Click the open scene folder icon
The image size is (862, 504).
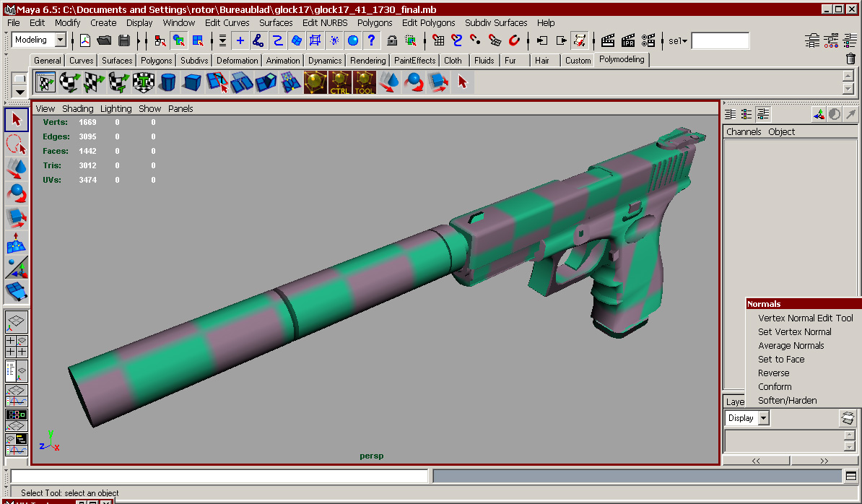(105, 40)
